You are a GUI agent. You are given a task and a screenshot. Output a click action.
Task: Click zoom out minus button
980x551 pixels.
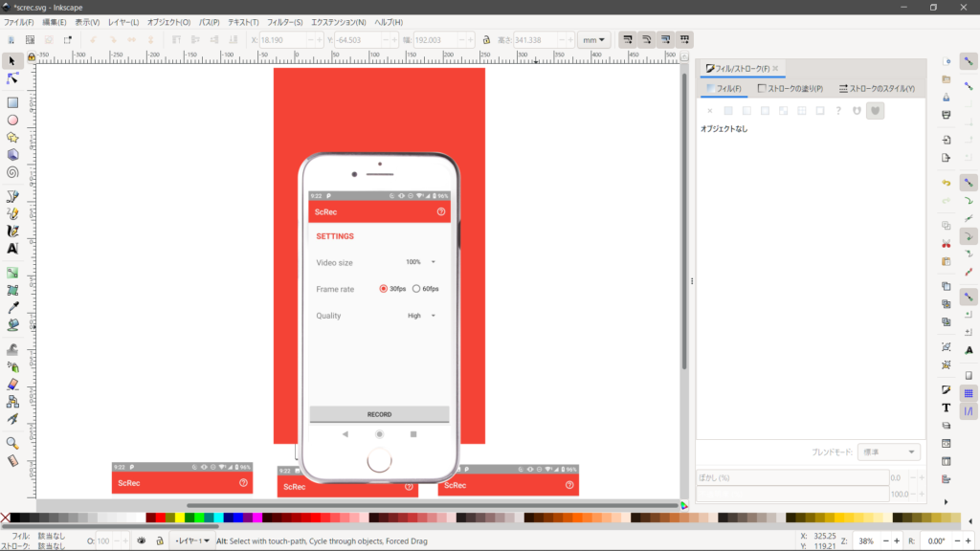click(885, 541)
